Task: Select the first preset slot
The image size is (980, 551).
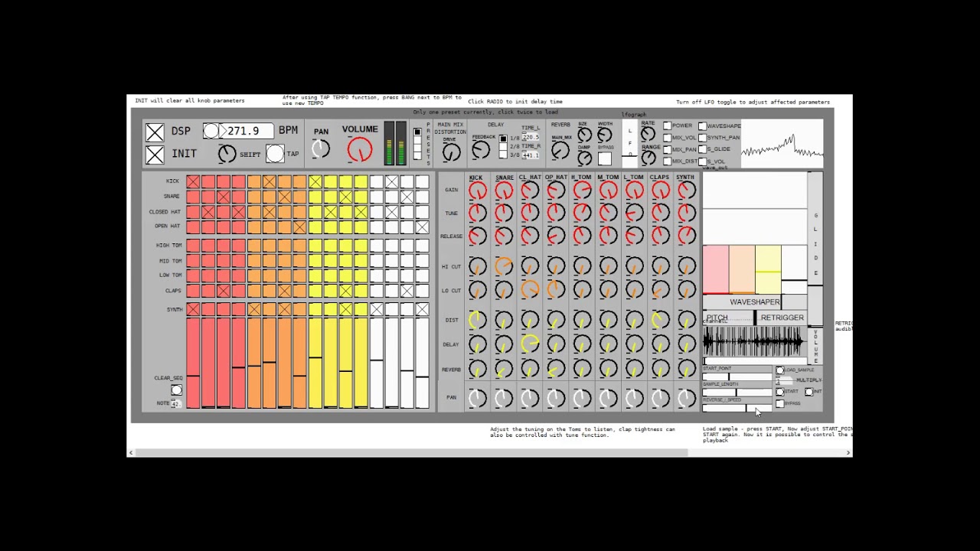Action: click(417, 132)
